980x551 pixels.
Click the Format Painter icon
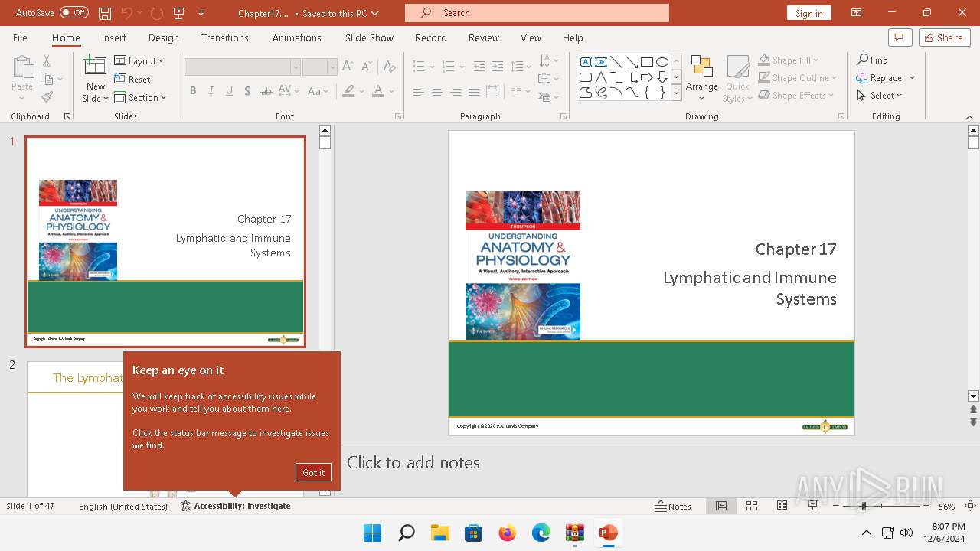tap(47, 97)
